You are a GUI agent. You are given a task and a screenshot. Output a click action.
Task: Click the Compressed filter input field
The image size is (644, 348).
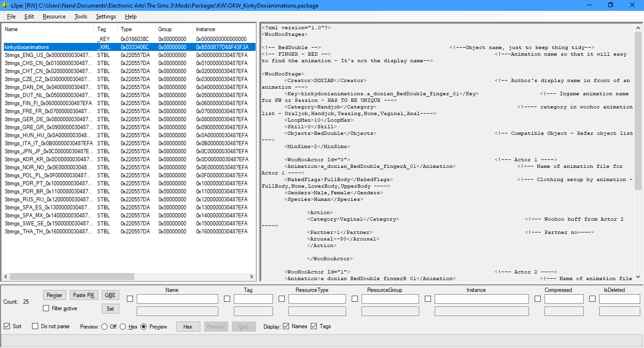click(x=564, y=299)
